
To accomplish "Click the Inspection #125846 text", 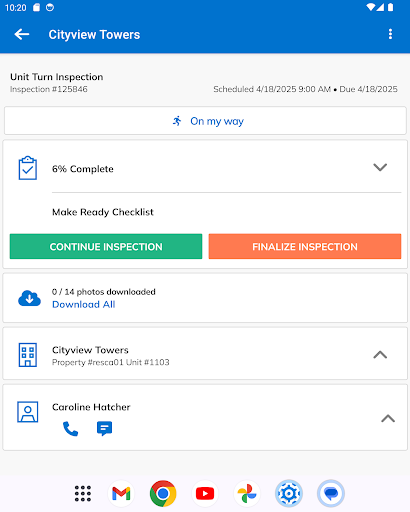I will coord(49,89).
